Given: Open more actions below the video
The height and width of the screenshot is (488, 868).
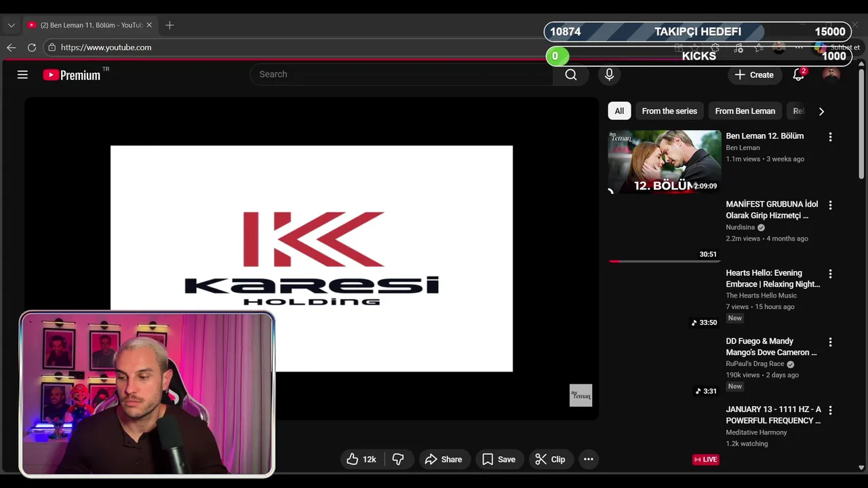Looking at the screenshot, I should (x=589, y=460).
